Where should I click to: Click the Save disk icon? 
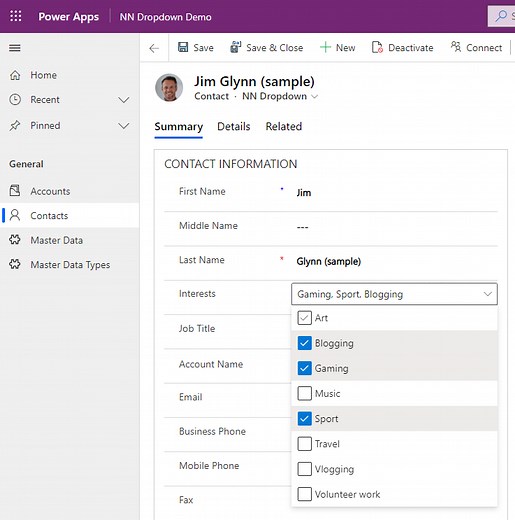(183, 47)
